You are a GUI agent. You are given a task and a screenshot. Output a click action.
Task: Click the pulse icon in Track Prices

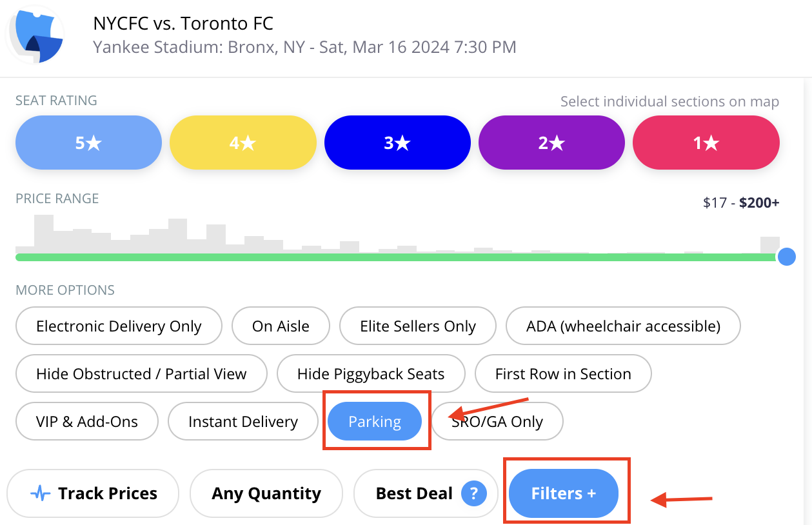tap(41, 494)
